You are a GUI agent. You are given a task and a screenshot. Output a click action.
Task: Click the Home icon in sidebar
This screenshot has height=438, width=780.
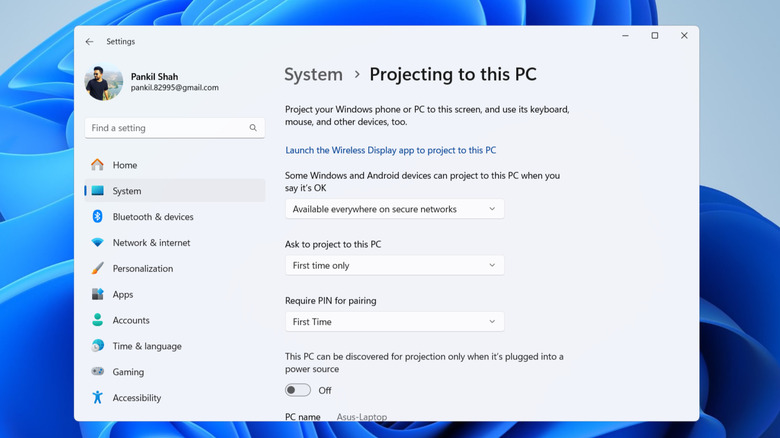(x=97, y=165)
